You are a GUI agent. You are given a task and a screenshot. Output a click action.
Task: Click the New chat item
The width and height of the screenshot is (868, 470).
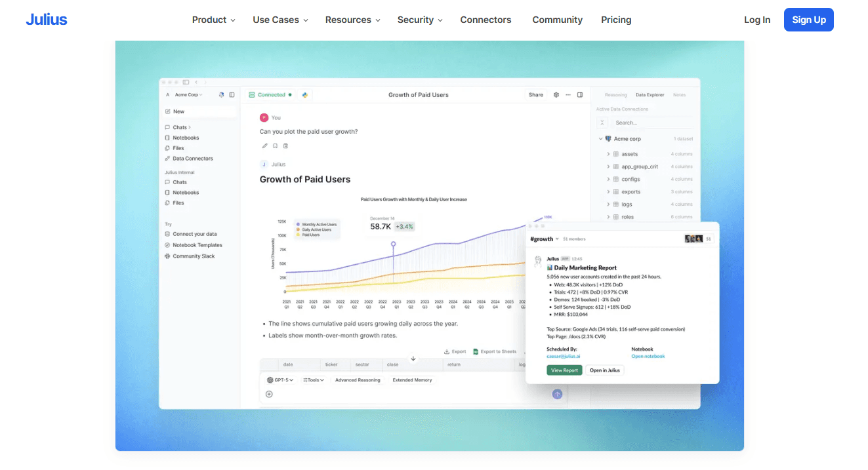[x=200, y=111]
